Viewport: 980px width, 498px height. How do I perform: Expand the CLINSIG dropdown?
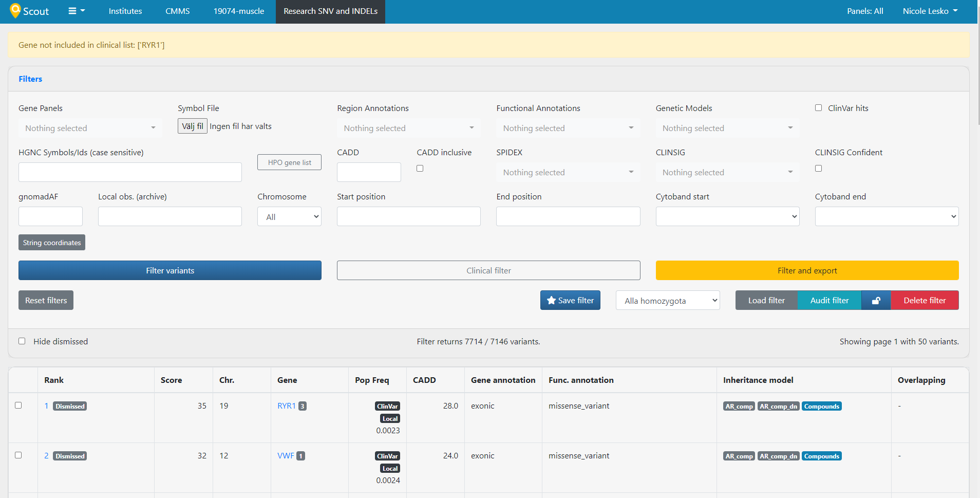pyautogui.click(x=727, y=172)
